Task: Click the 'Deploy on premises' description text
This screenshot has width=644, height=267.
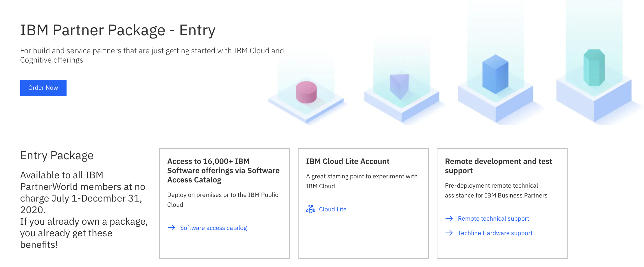Action: pos(222,200)
